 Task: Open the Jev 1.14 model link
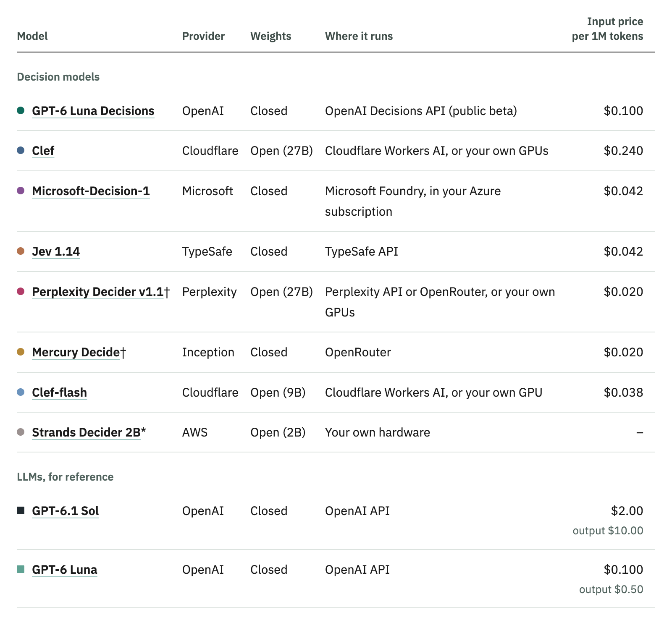tap(56, 251)
